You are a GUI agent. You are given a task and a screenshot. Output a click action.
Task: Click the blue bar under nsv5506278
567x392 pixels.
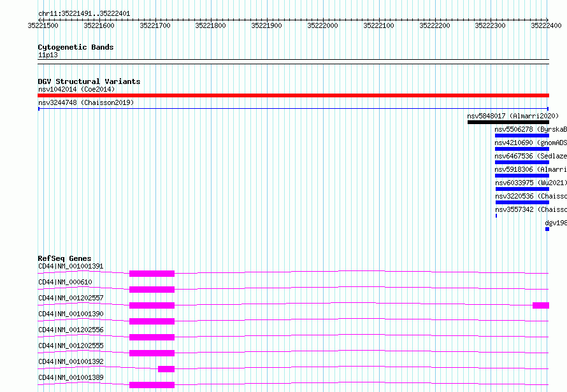tap(522, 136)
